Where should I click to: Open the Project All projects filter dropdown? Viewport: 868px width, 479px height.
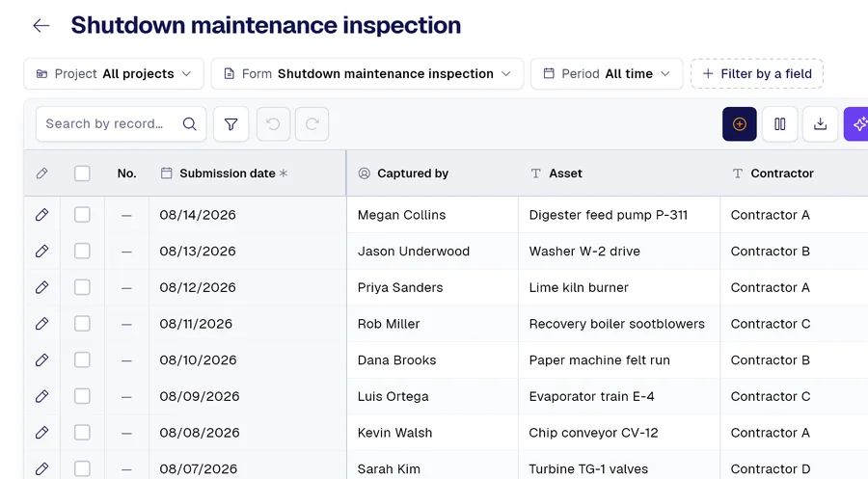[x=114, y=73]
